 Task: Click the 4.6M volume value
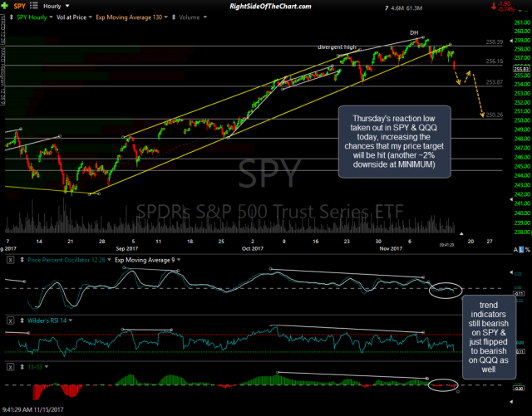(397, 8)
